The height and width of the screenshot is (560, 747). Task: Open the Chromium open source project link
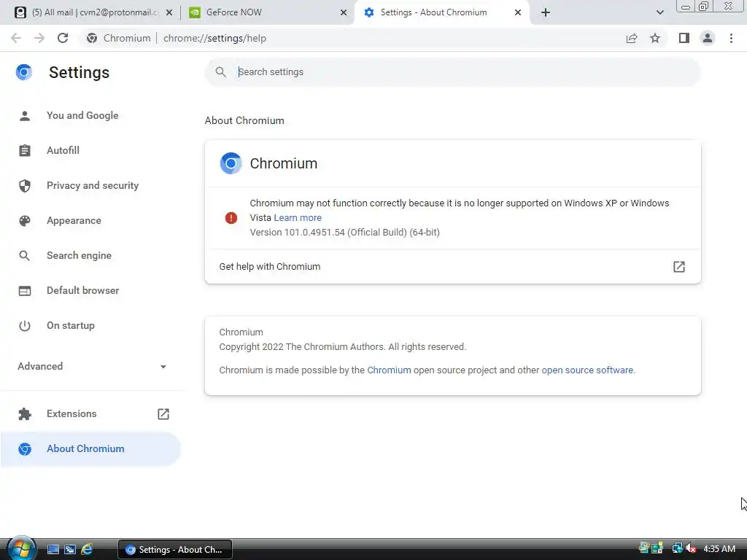[x=389, y=370]
